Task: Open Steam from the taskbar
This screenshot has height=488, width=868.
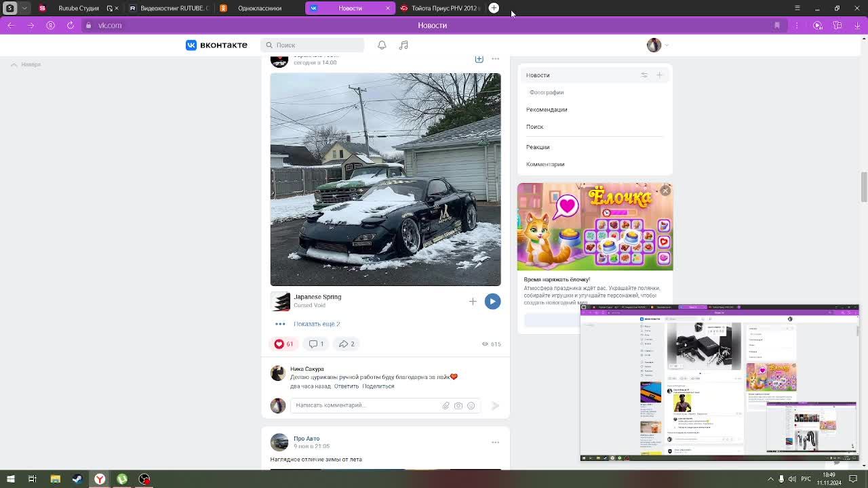Action: tap(77, 479)
